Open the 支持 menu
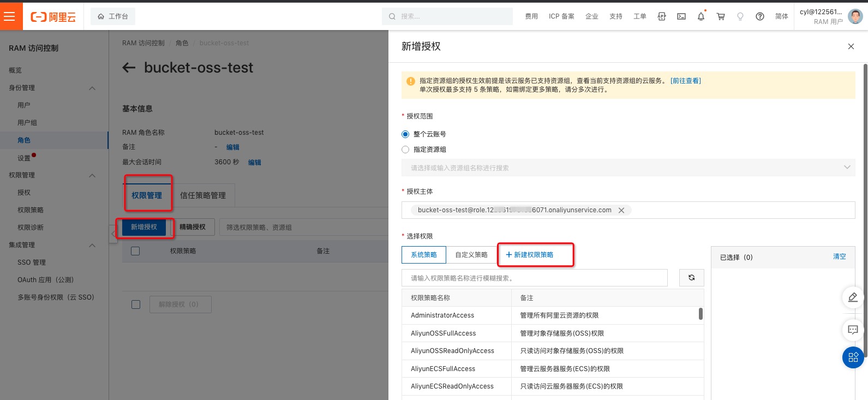 tap(616, 16)
